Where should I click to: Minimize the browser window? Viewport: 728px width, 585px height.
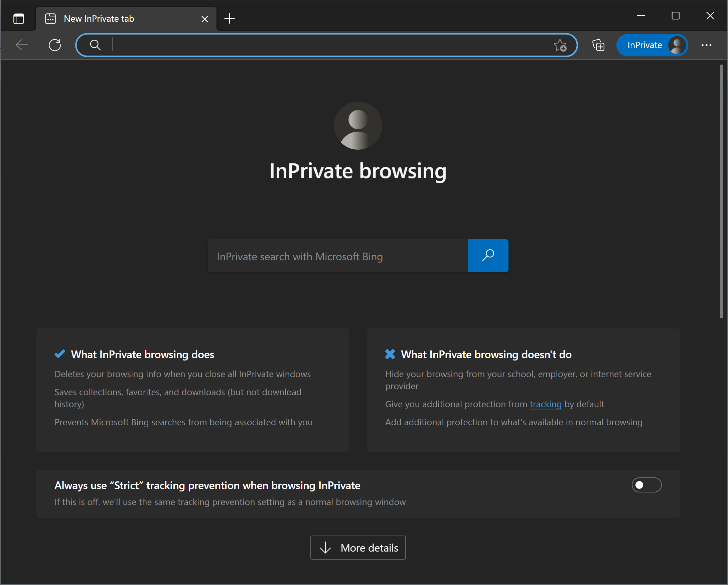coord(641,15)
